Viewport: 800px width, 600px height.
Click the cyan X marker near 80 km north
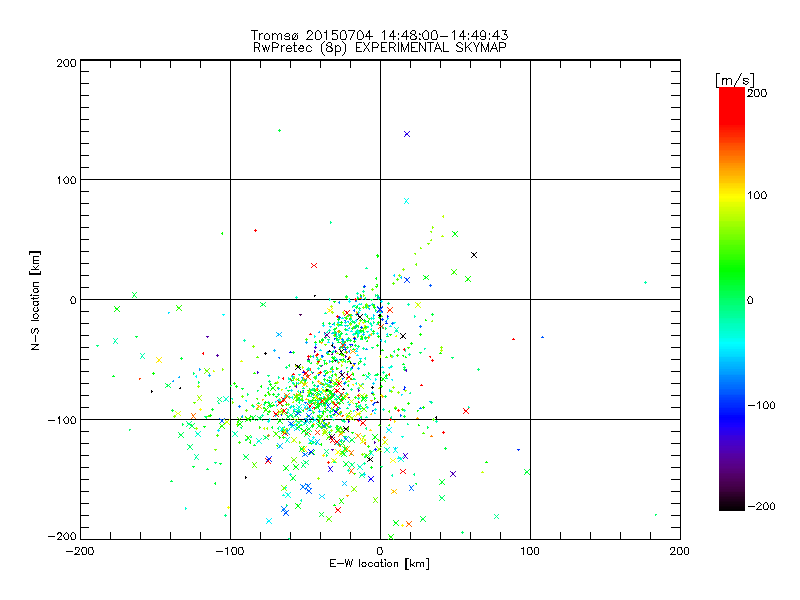(x=406, y=201)
